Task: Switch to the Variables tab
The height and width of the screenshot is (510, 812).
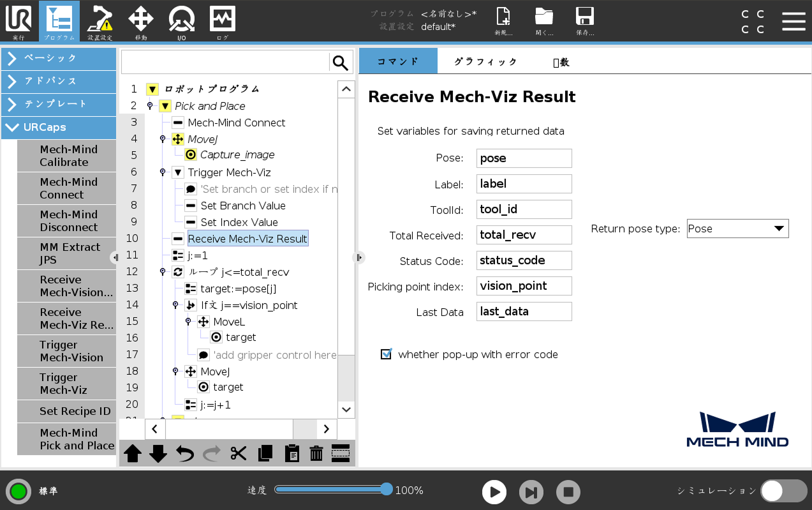Action: [x=561, y=62]
